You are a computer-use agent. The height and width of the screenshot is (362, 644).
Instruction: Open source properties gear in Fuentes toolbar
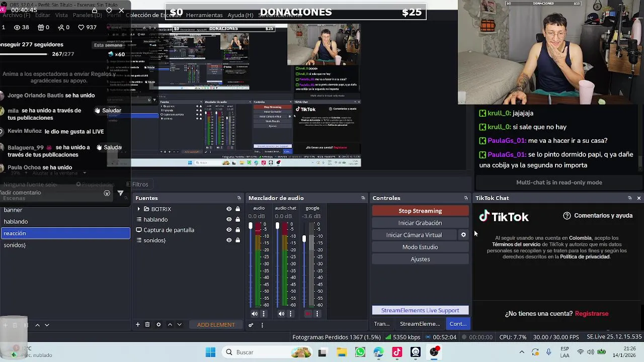158,325
